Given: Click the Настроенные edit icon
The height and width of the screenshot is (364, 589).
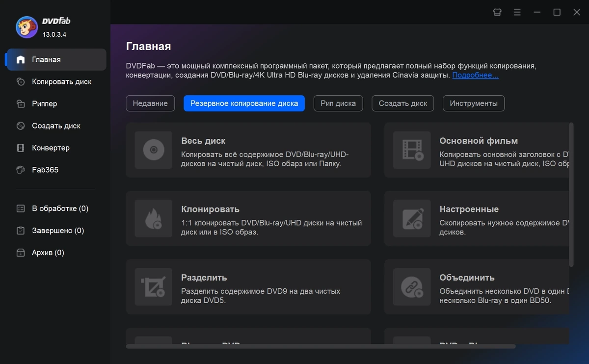Looking at the screenshot, I should coord(412,218).
